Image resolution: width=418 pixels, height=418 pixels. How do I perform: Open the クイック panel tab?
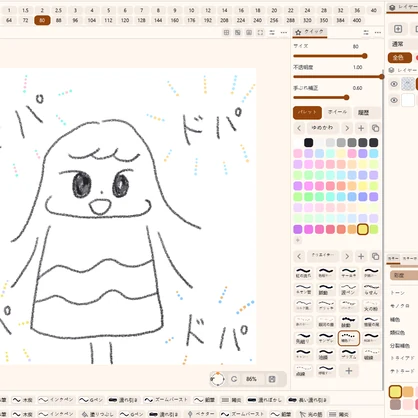point(310,32)
